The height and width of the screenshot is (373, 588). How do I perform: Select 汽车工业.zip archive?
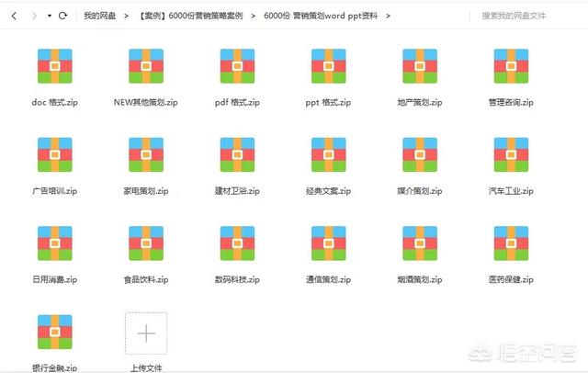click(x=511, y=155)
